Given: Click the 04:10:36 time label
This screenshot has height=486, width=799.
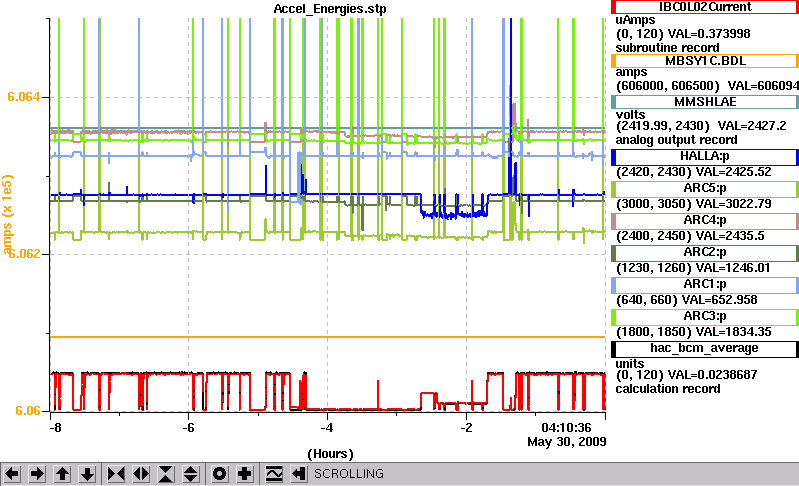Looking at the screenshot, I should click(566, 427).
